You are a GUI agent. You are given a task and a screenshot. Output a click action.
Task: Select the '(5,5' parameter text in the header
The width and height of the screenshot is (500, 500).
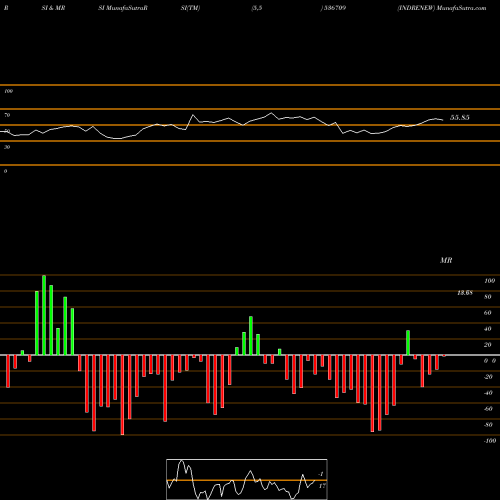click(257, 8)
